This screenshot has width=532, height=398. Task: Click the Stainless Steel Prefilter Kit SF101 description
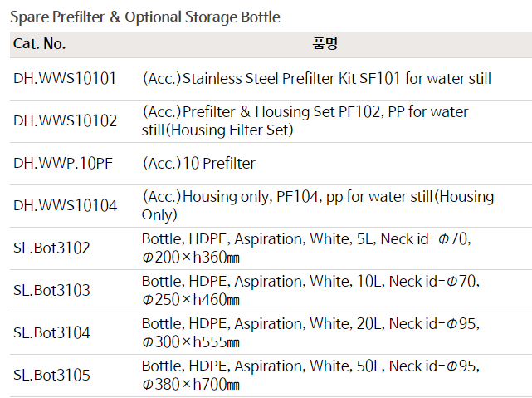[x=316, y=79]
